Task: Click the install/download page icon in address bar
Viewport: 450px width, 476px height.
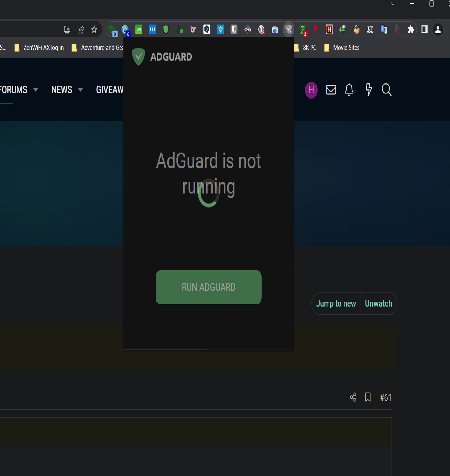Action: click(67, 30)
